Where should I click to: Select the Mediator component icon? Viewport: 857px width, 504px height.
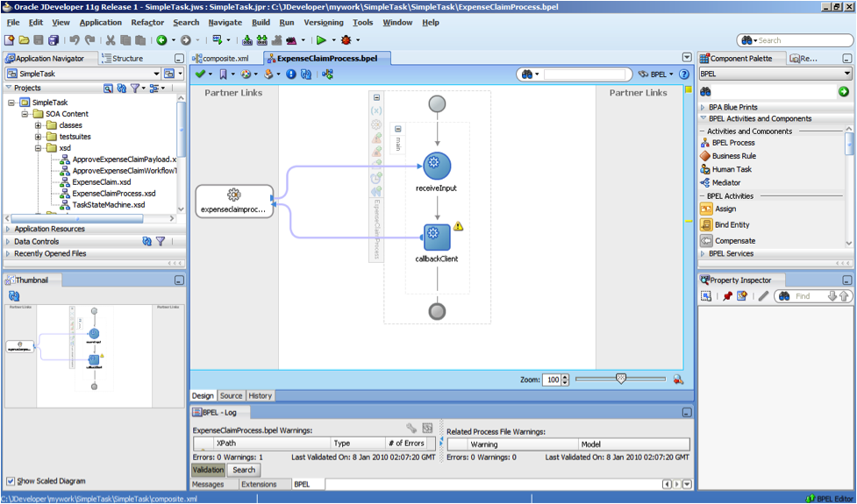pos(706,182)
